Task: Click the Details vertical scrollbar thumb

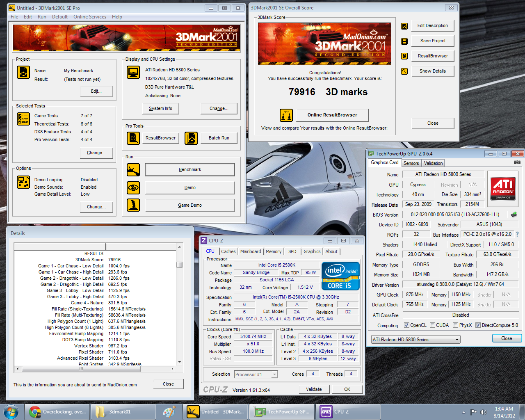Action: [180, 265]
